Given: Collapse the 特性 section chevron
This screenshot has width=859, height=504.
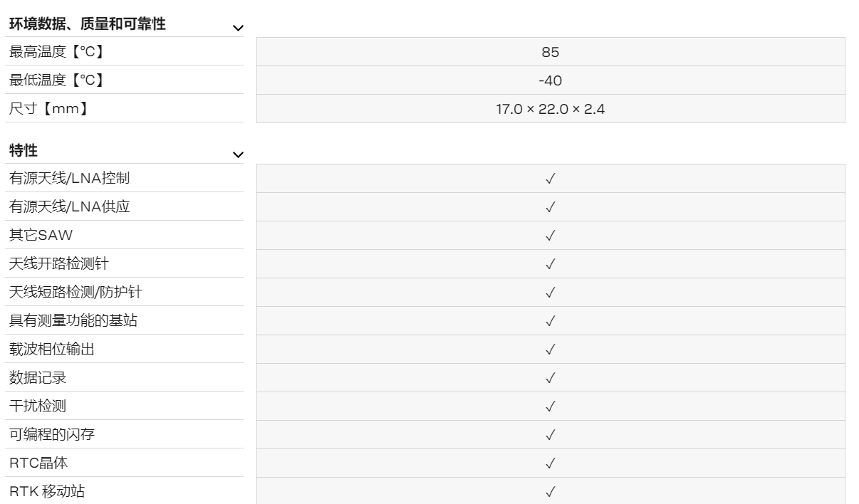Looking at the screenshot, I should point(238,154).
